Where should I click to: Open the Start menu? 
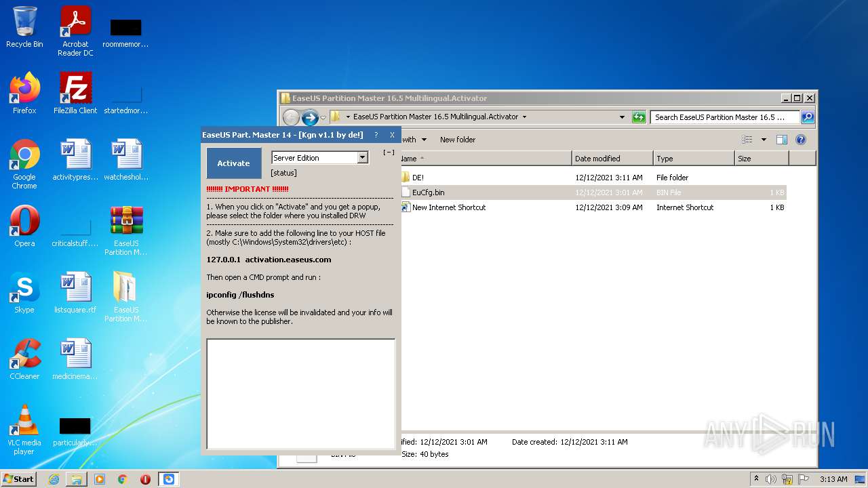pos(18,479)
